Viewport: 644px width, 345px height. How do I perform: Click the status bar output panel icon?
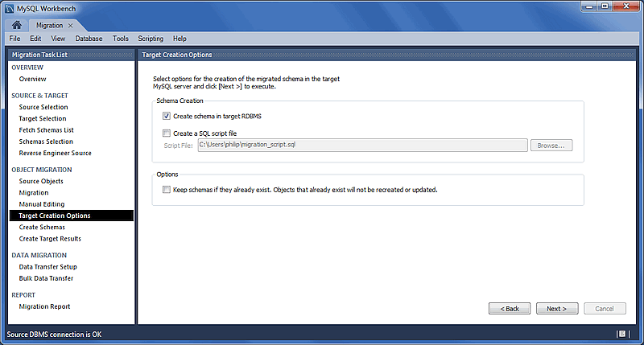(621, 334)
